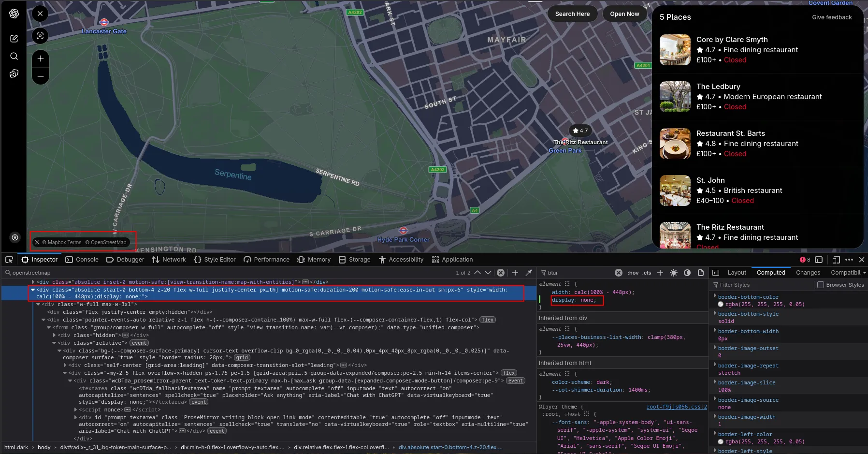
Task: Click the 4.7 rating map pin
Action: coord(580,131)
